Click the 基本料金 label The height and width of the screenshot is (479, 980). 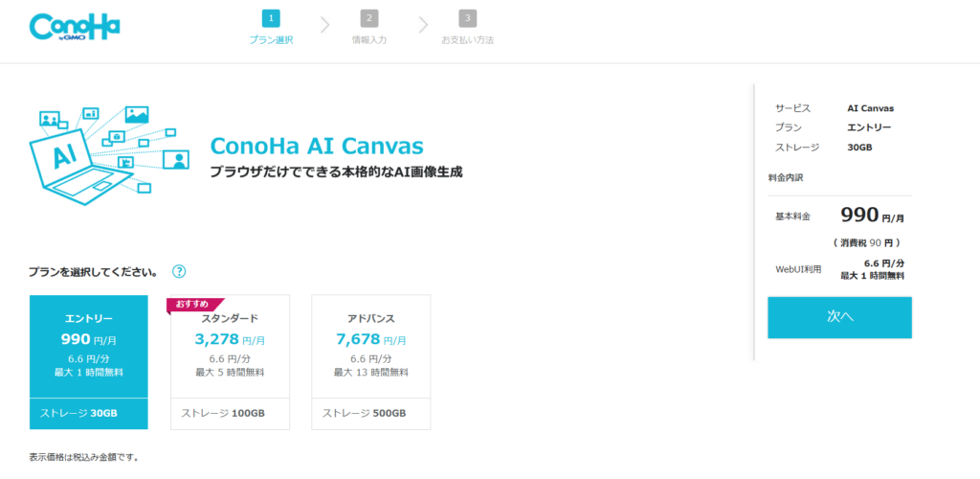(x=792, y=217)
